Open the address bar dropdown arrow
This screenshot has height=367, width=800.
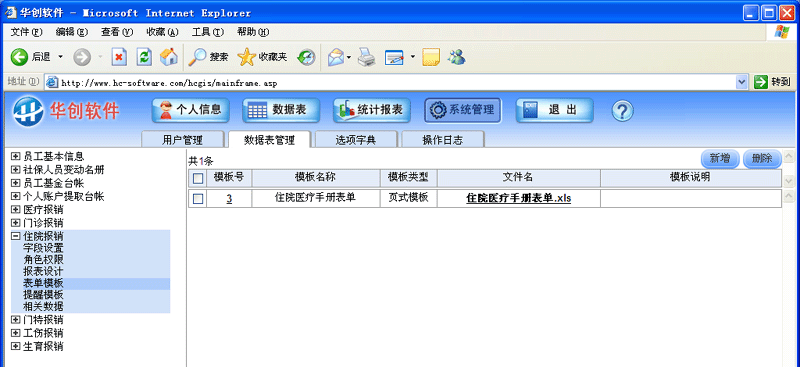pos(742,82)
